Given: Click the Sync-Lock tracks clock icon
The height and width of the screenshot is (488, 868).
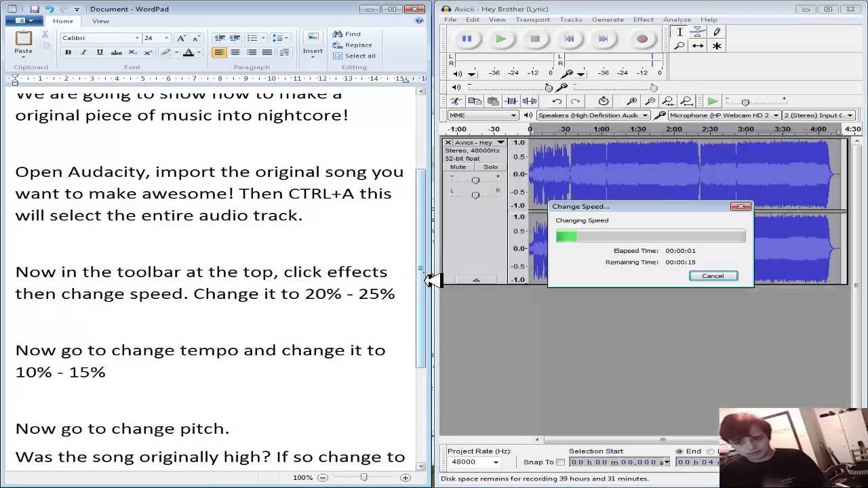Looking at the screenshot, I should pyautogui.click(x=604, y=101).
